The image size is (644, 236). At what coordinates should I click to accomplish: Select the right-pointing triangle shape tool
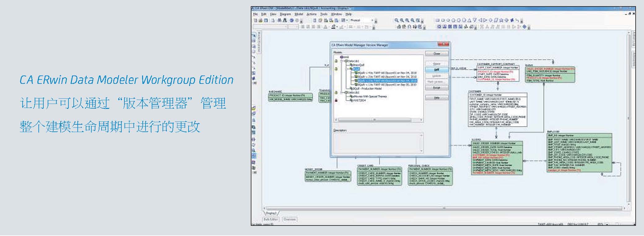(x=485, y=20)
